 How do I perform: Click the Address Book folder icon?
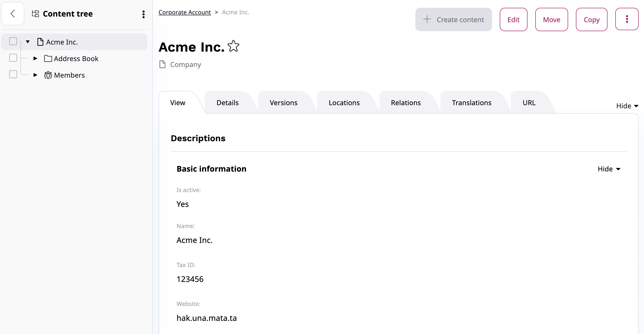pyautogui.click(x=48, y=58)
